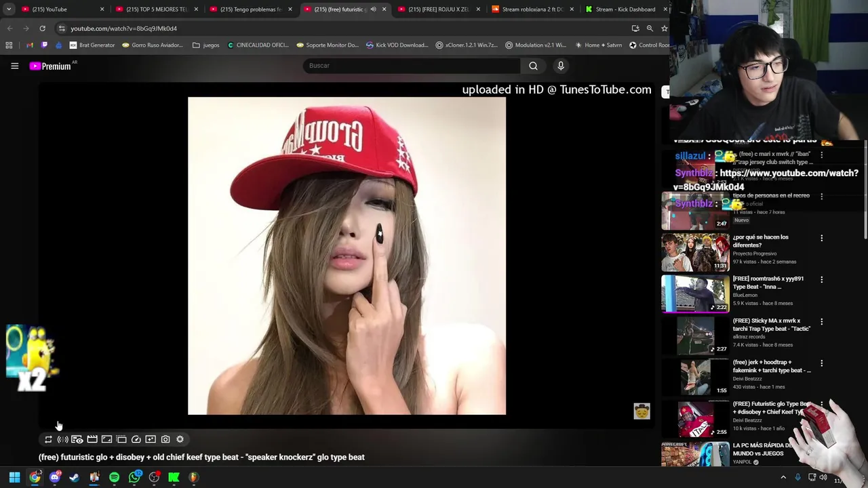This screenshot has height=488, width=868.
Task: Open options menu for roomtrash6 video
Action: [822, 279]
